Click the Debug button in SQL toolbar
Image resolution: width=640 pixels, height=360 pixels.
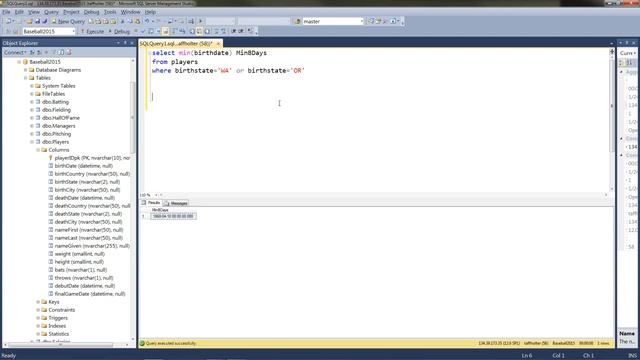click(x=119, y=31)
